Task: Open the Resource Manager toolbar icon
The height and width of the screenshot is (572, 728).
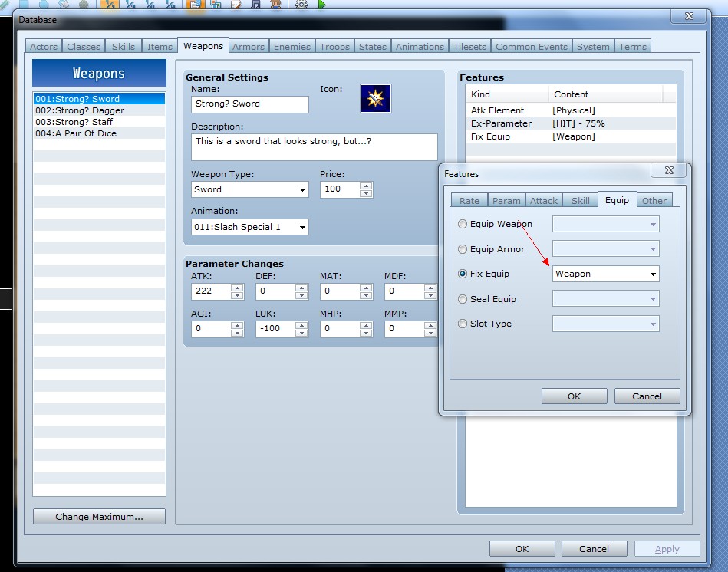Action: point(216,4)
